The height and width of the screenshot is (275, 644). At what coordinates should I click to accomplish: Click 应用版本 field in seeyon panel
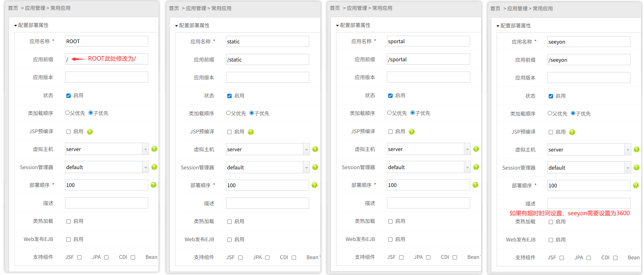click(x=589, y=78)
